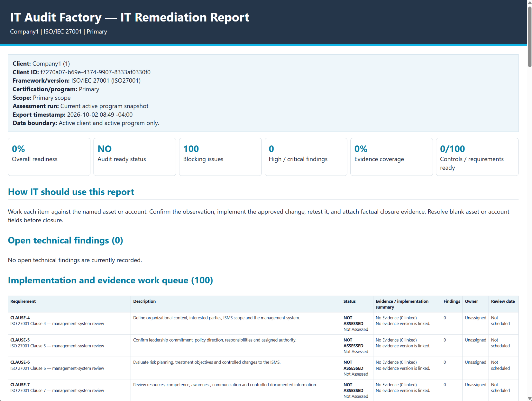Click the 'How IT should use this report' heading
The image size is (532, 401).
coord(71,192)
